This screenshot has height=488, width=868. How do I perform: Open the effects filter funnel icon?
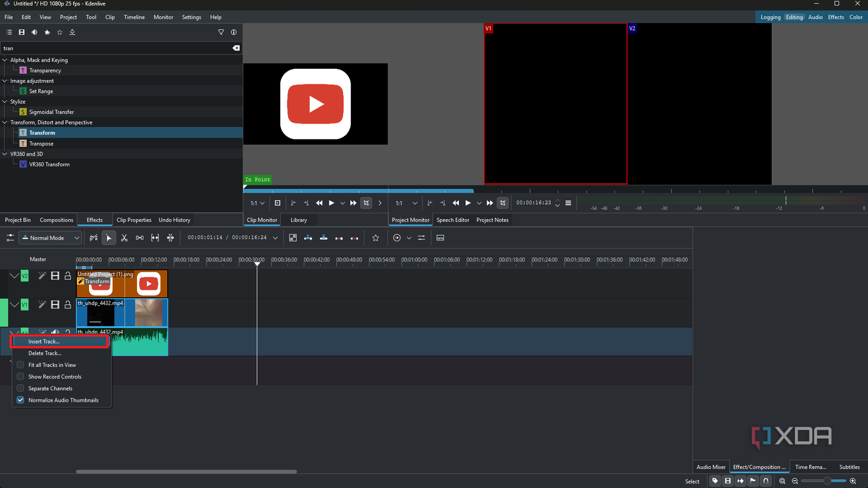click(221, 32)
